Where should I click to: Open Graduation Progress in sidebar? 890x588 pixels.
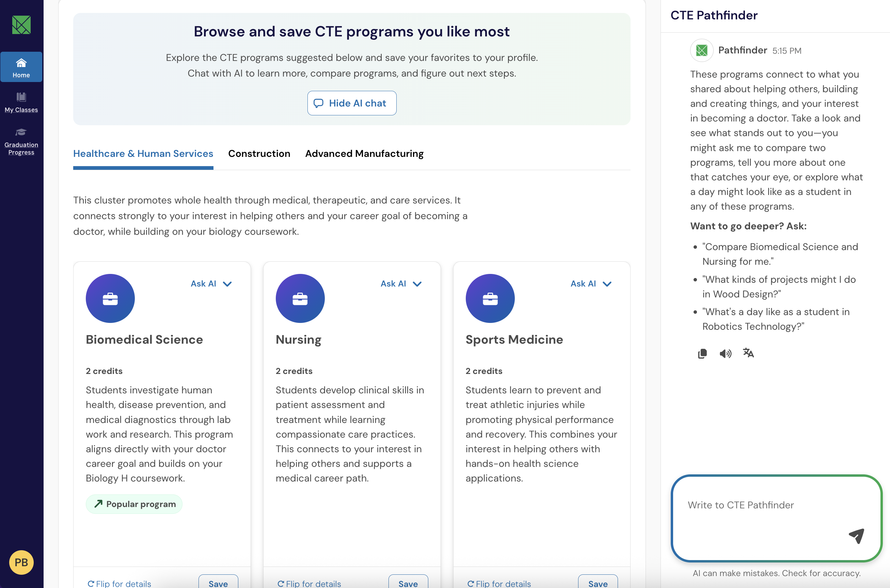point(21,142)
